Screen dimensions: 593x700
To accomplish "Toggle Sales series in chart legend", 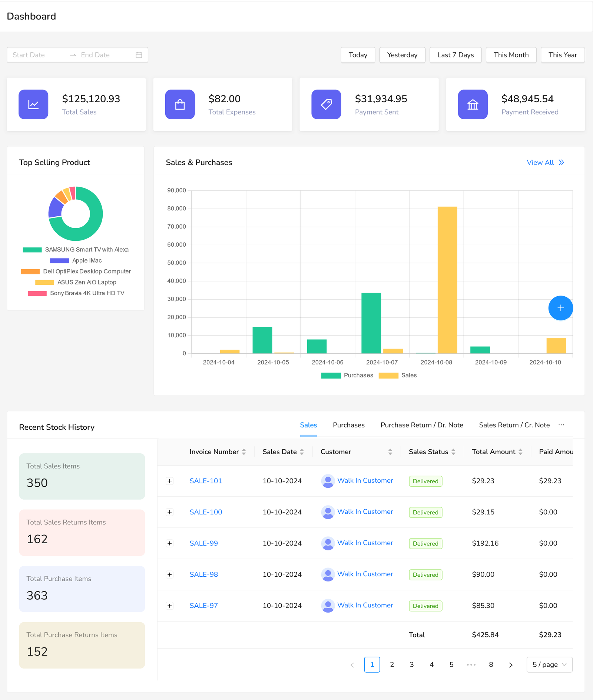I will click(x=398, y=375).
